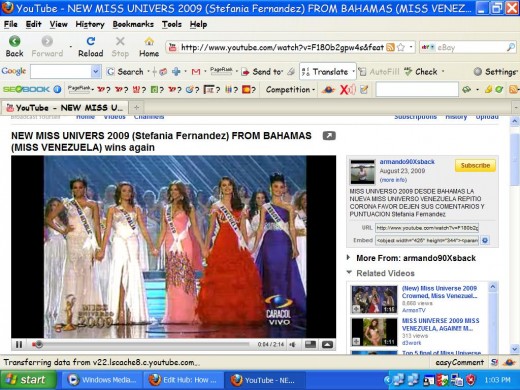Click the search magnifier in eBay box

510,47
